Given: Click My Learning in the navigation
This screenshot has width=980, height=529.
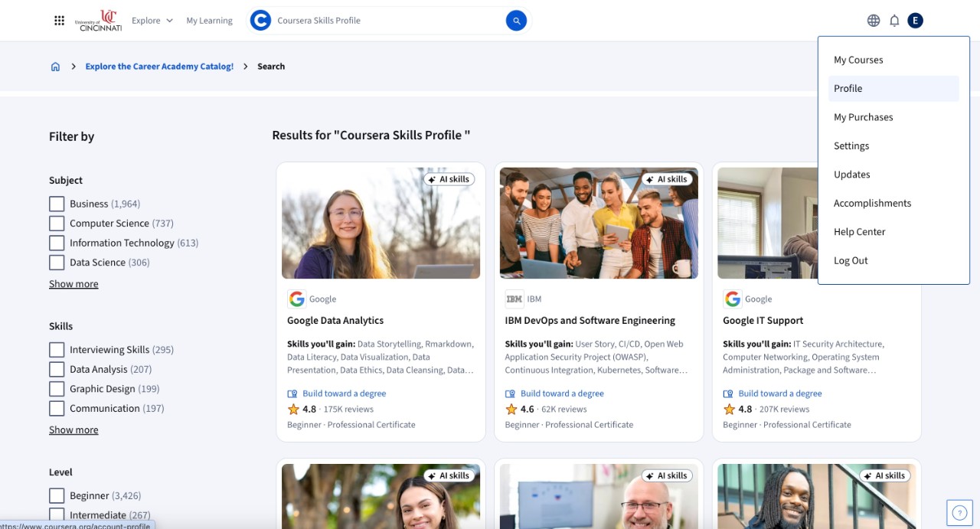Looking at the screenshot, I should 209,21.
